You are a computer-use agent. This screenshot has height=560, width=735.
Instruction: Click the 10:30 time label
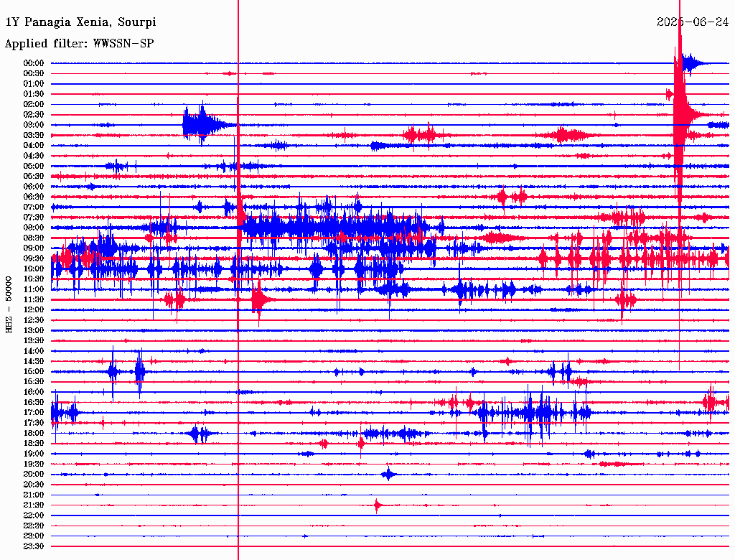coord(34,279)
